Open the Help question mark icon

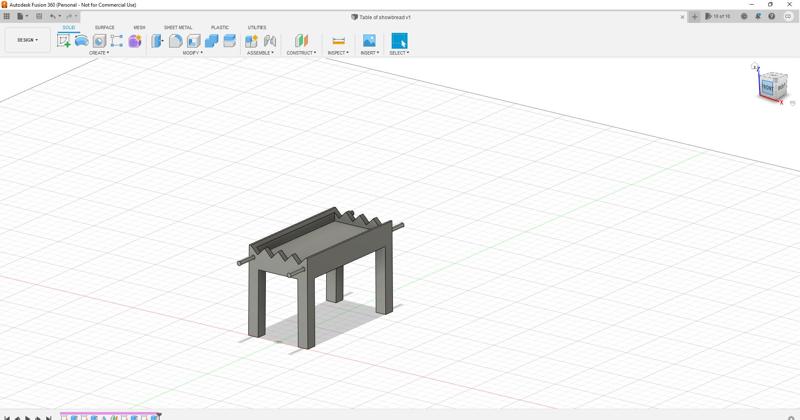[771, 16]
